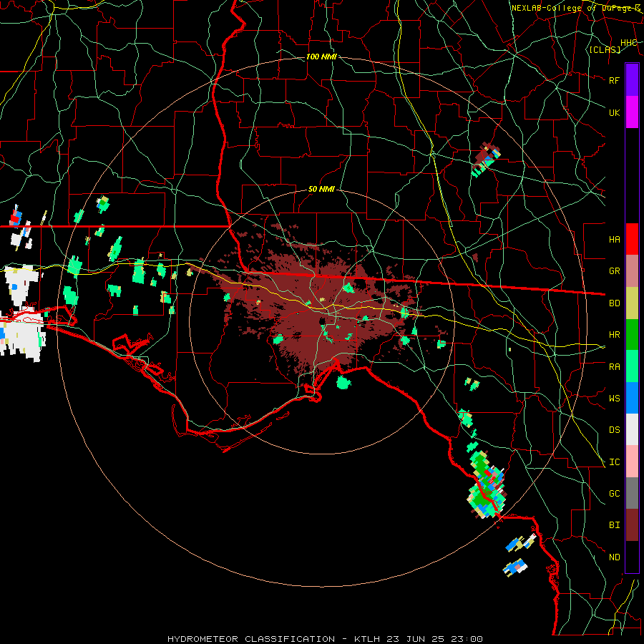
Task: Click the HHC product label
Action: click(628, 43)
